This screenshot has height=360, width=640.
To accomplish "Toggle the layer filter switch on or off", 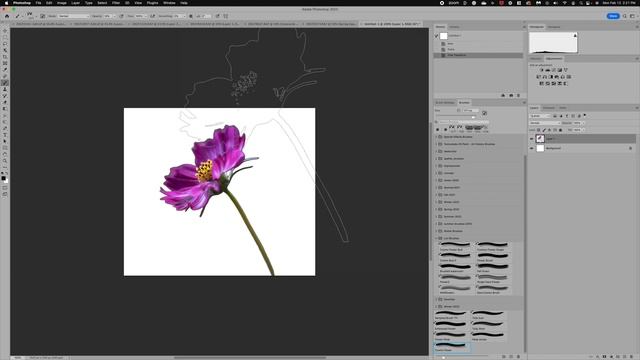I will click(x=584, y=116).
